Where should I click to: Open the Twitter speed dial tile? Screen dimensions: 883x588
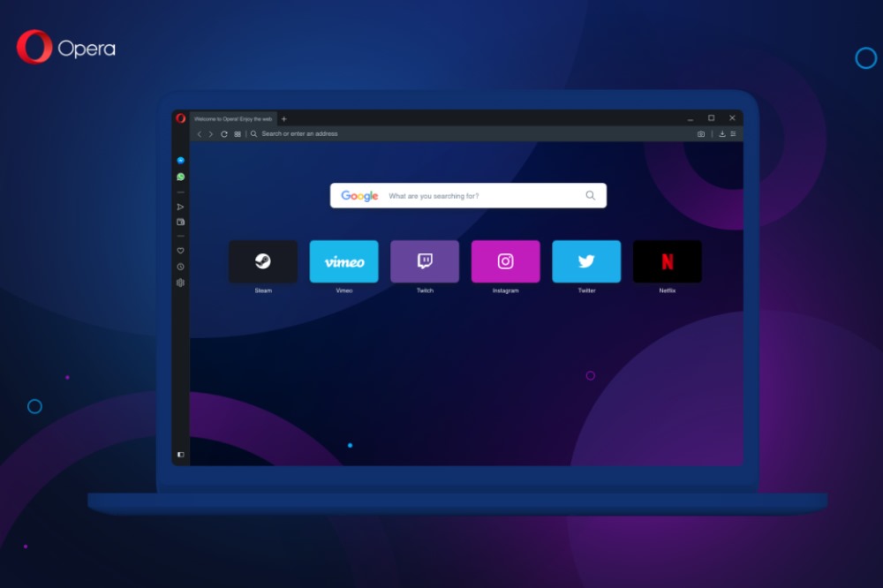(x=586, y=261)
